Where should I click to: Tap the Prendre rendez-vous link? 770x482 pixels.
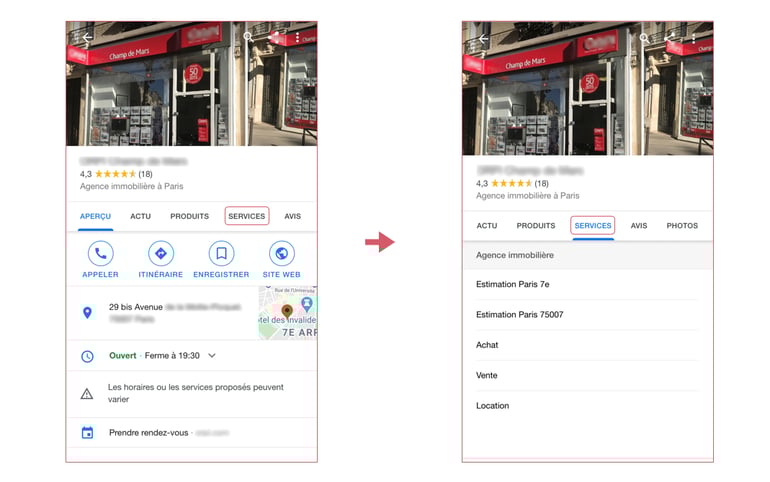tap(149, 433)
